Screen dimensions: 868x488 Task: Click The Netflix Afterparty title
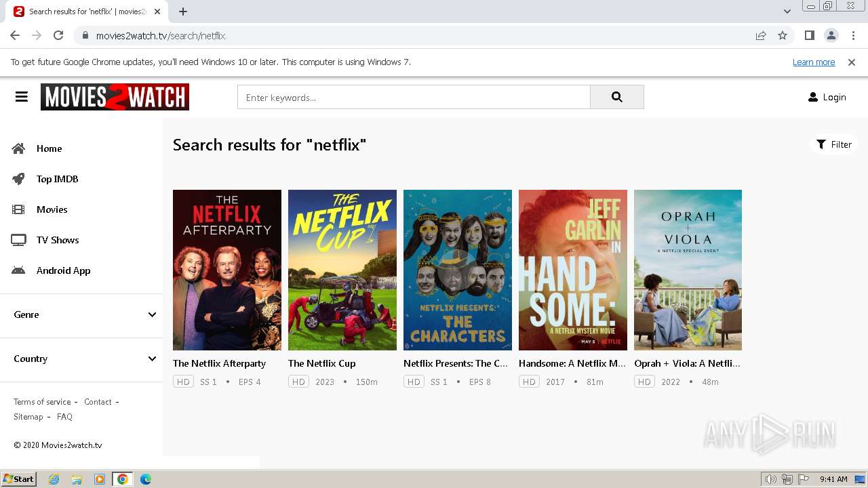[219, 363]
